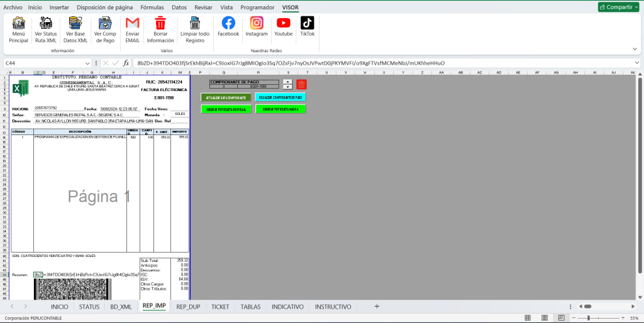Viewport: 644px width, 323px height.
Task: Click right green Generar PDF button
Action: [280, 109]
